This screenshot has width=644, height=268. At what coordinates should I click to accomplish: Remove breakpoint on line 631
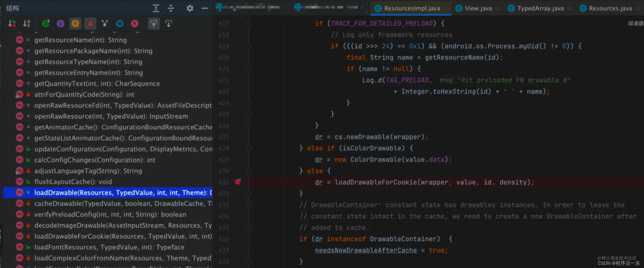tap(238, 182)
